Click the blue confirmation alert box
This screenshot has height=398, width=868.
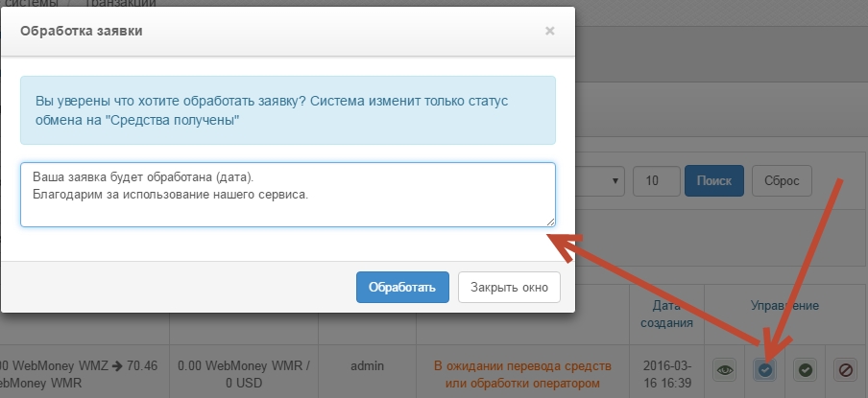click(287, 110)
